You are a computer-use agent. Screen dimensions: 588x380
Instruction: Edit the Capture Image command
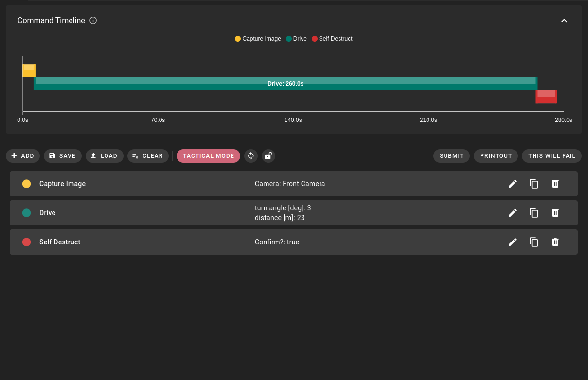click(x=513, y=184)
